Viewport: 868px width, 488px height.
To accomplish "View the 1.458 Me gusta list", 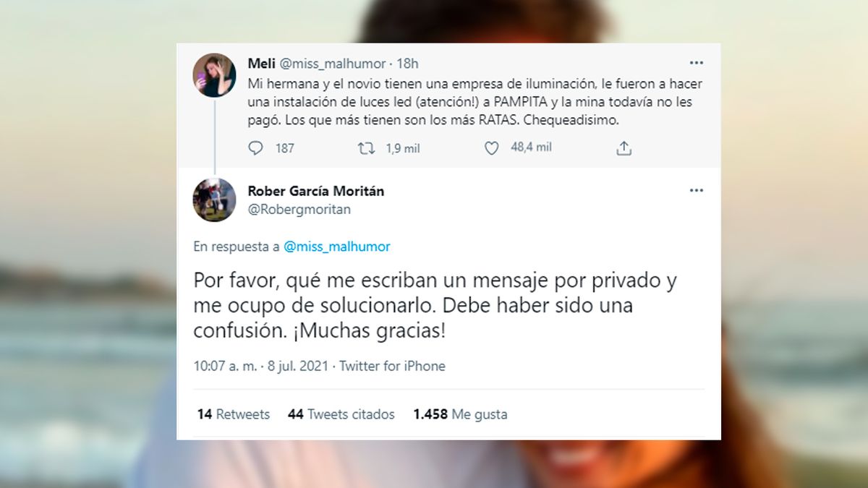I will coord(460,414).
